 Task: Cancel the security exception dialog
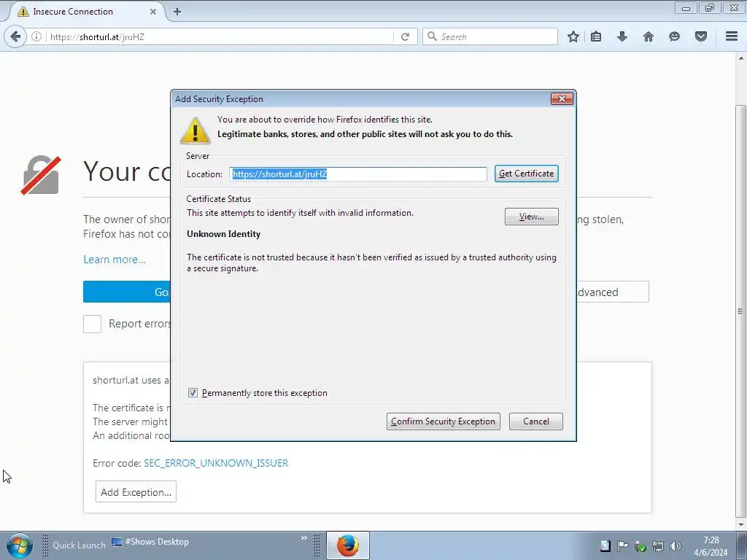(536, 421)
